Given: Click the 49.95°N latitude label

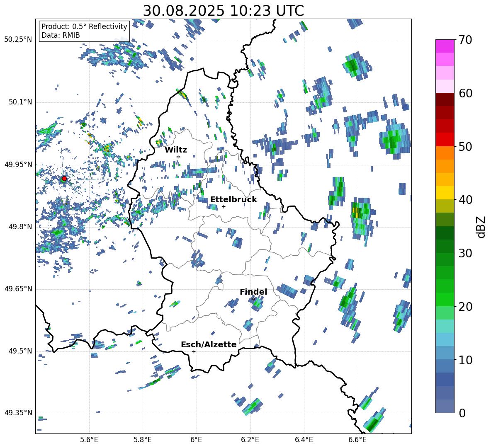Looking at the screenshot, I should (18, 164).
